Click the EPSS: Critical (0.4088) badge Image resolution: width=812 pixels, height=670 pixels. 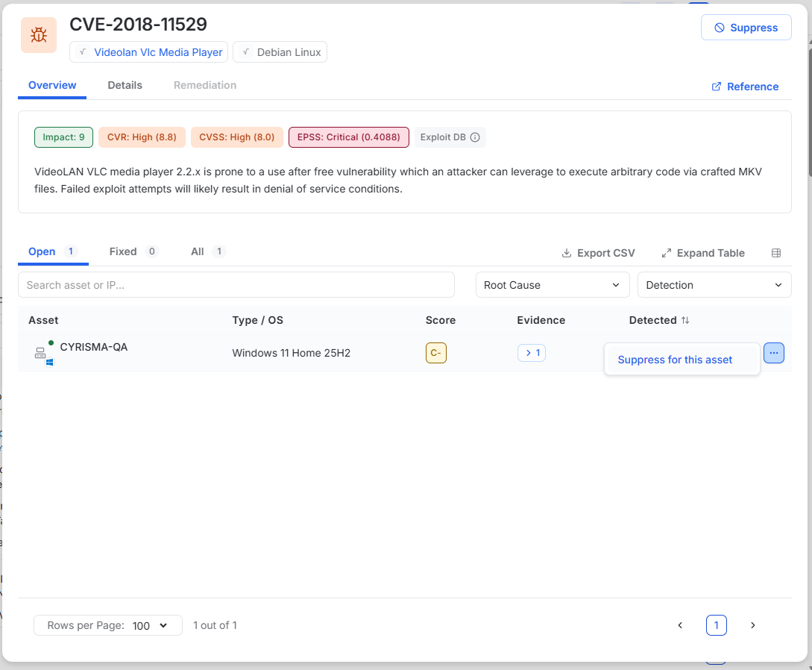348,137
